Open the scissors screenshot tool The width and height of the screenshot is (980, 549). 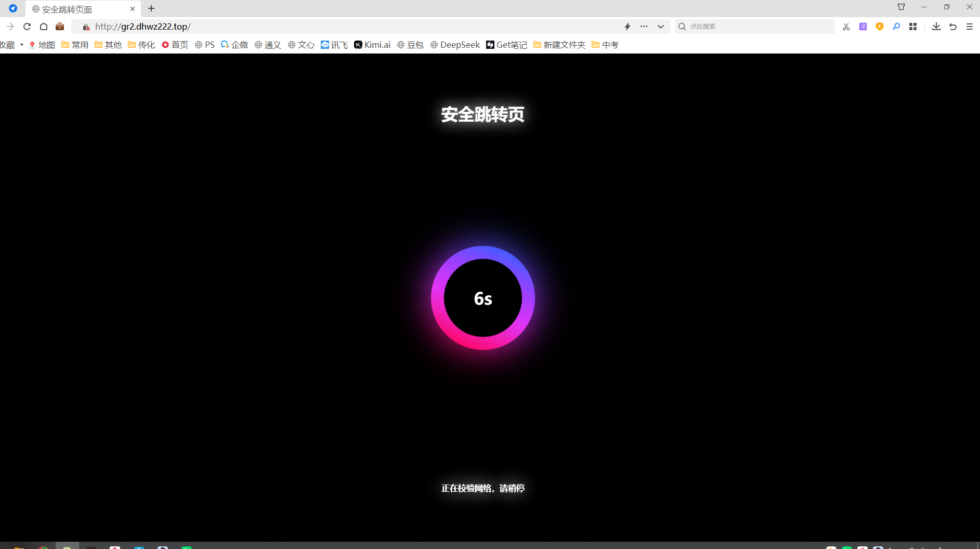846,27
